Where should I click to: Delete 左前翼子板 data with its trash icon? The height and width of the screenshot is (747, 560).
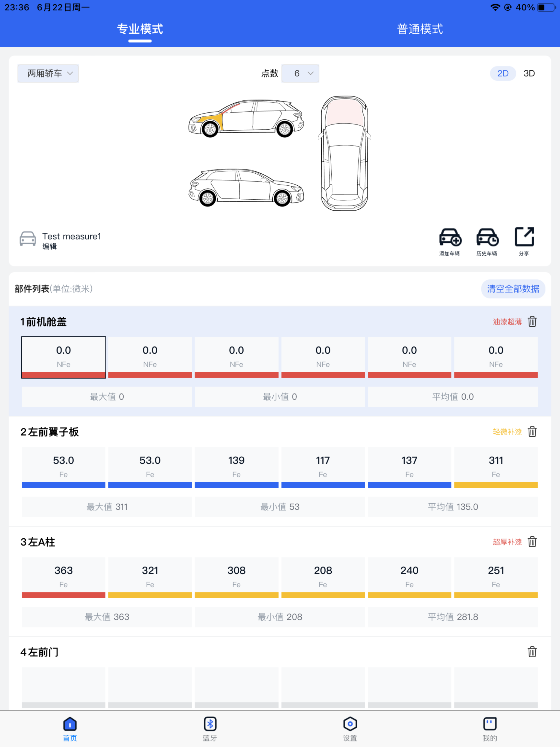point(532,431)
